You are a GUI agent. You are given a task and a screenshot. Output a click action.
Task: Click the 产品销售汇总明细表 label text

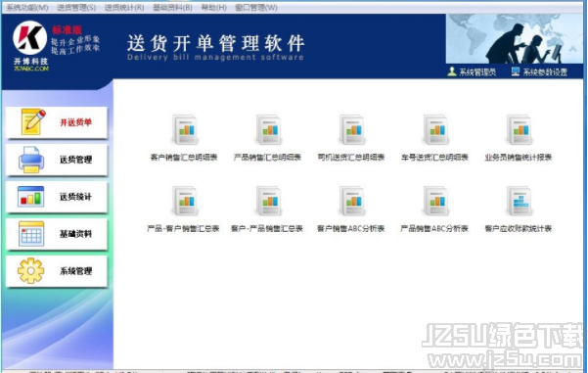tap(267, 158)
